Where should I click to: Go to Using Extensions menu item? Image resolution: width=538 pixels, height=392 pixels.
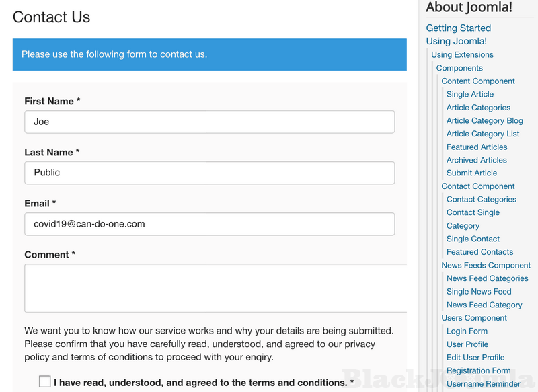[462, 55]
